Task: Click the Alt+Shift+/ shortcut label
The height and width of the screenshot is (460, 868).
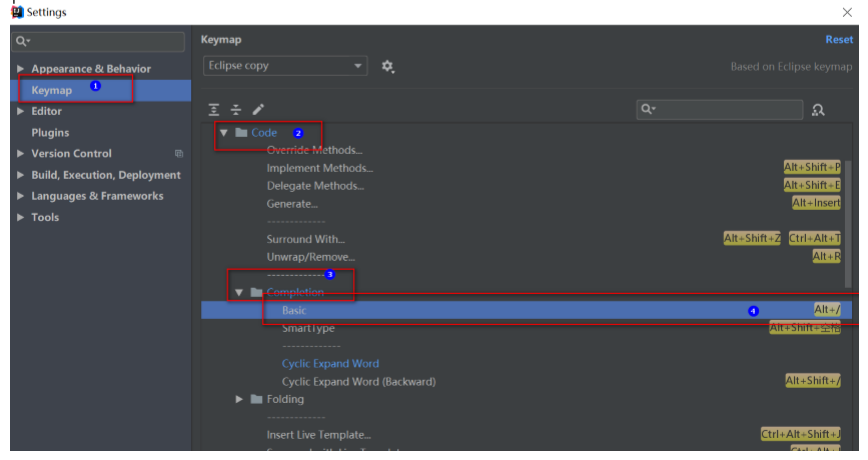Action: pyautogui.click(x=813, y=380)
